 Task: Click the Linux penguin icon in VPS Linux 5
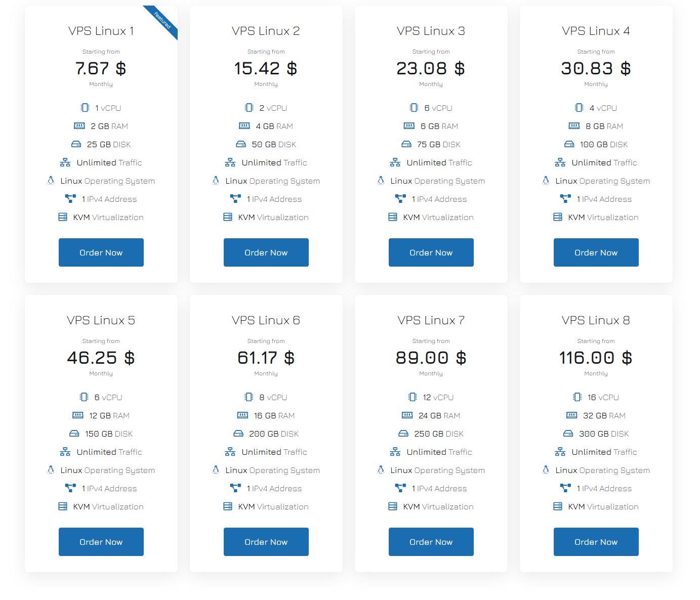click(x=51, y=470)
